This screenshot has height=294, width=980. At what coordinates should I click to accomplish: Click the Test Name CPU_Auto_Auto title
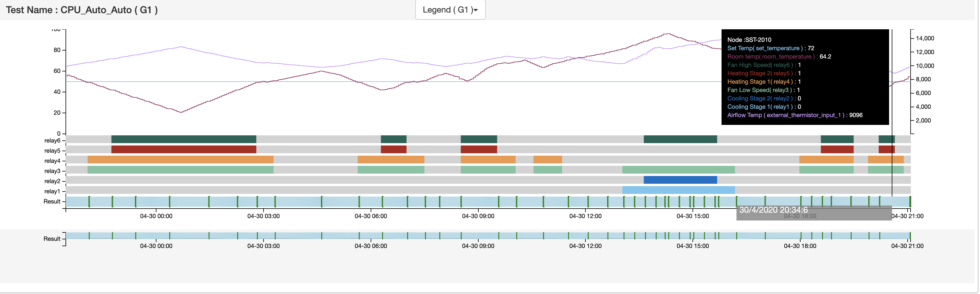(82, 10)
